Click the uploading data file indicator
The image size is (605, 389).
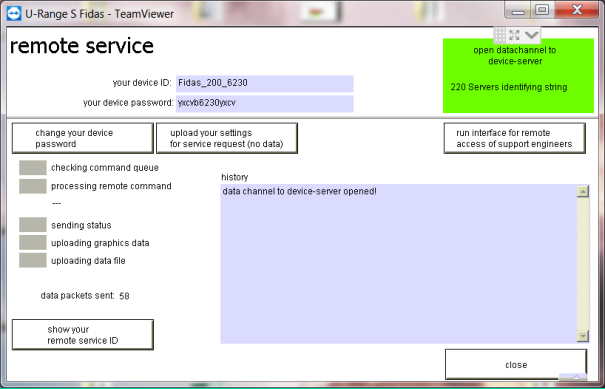(x=33, y=260)
